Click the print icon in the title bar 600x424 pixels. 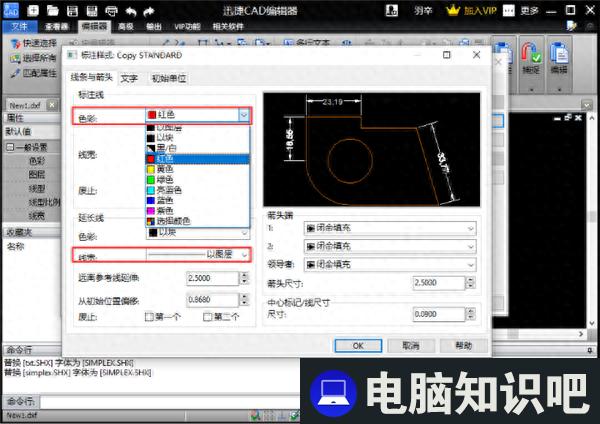click(111, 11)
